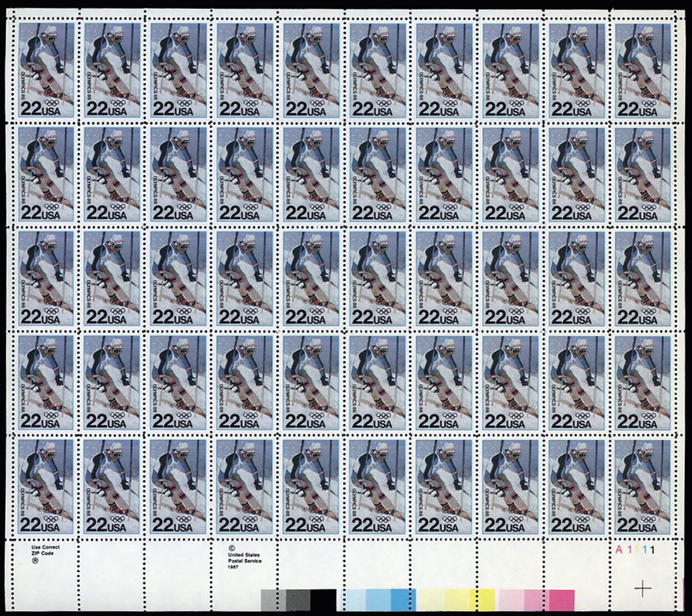The image size is (692, 616).
Task: Select the "United States Postal Service" text
Action: (x=245, y=558)
